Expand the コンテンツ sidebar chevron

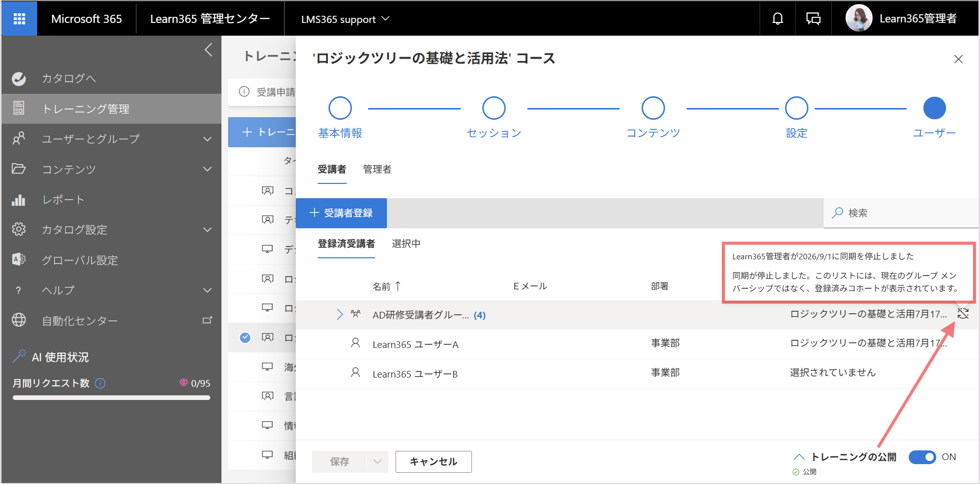click(207, 169)
